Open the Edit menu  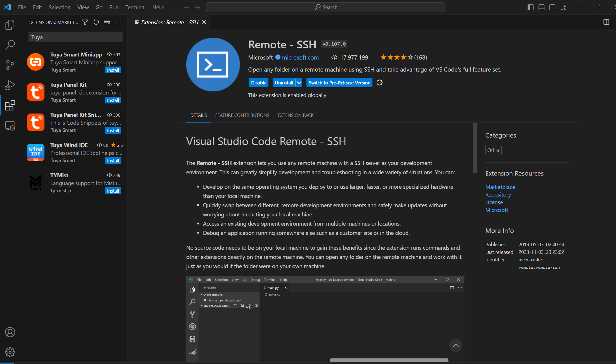click(37, 7)
